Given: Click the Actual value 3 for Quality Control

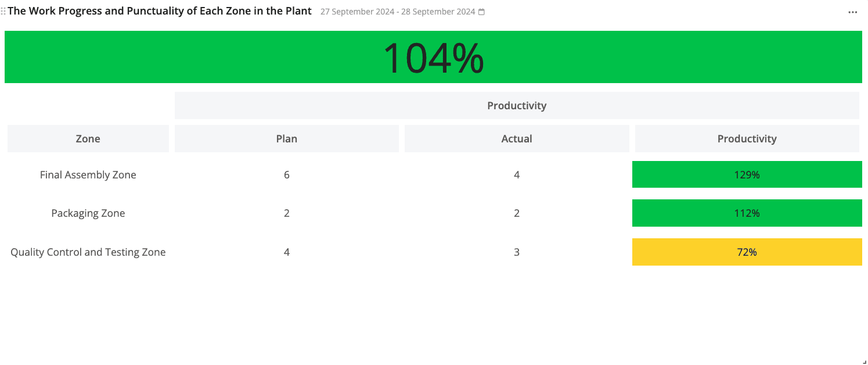Looking at the screenshot, I should (x=517, y=252).
